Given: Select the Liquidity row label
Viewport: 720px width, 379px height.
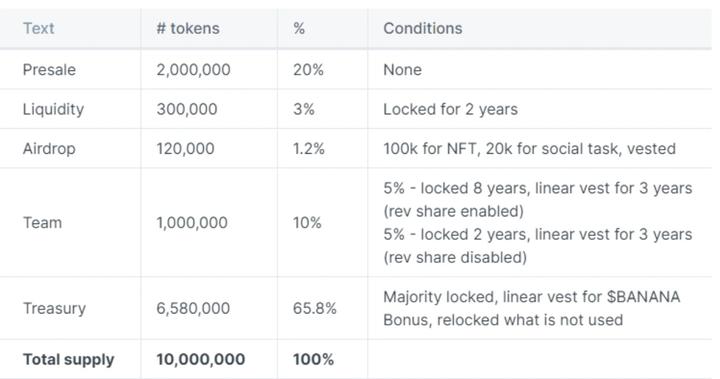Looking at the screenshot, I should 53,110.
